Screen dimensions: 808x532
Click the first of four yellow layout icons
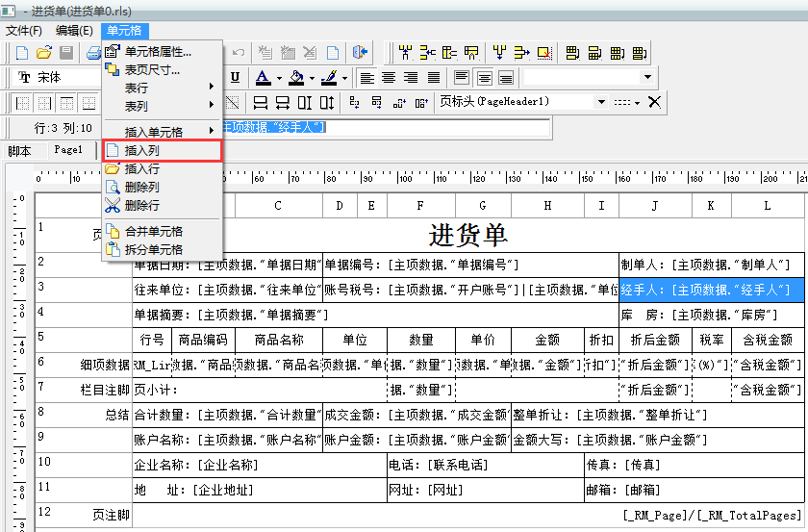[x=572, y=53]
